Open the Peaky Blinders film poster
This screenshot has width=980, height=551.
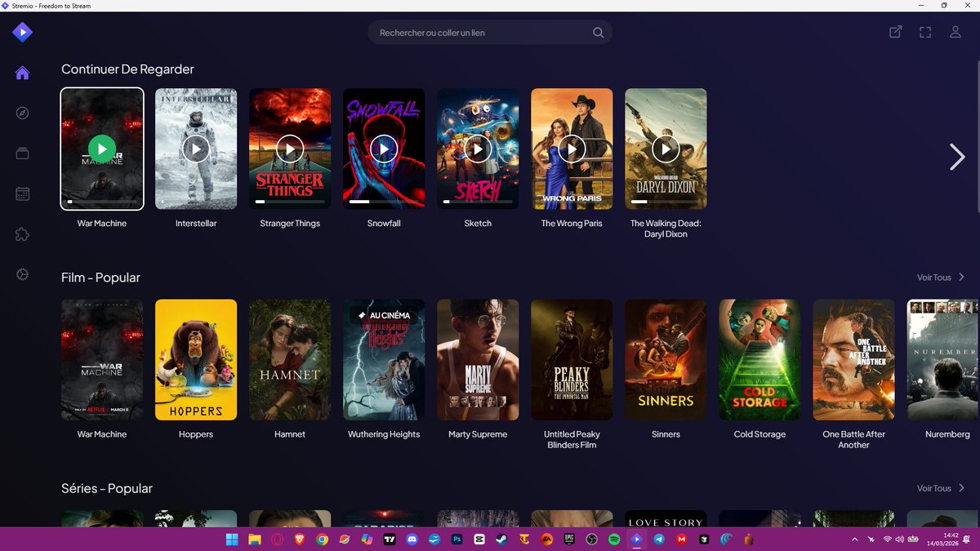(572, 360)
